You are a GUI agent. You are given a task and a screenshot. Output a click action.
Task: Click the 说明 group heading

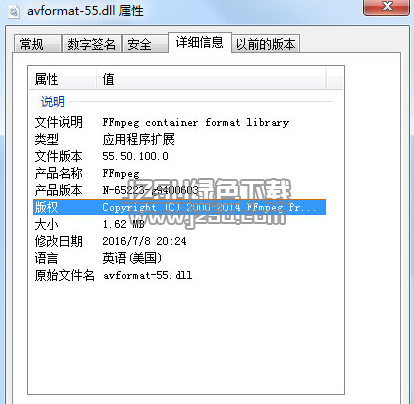pos(53,102)
